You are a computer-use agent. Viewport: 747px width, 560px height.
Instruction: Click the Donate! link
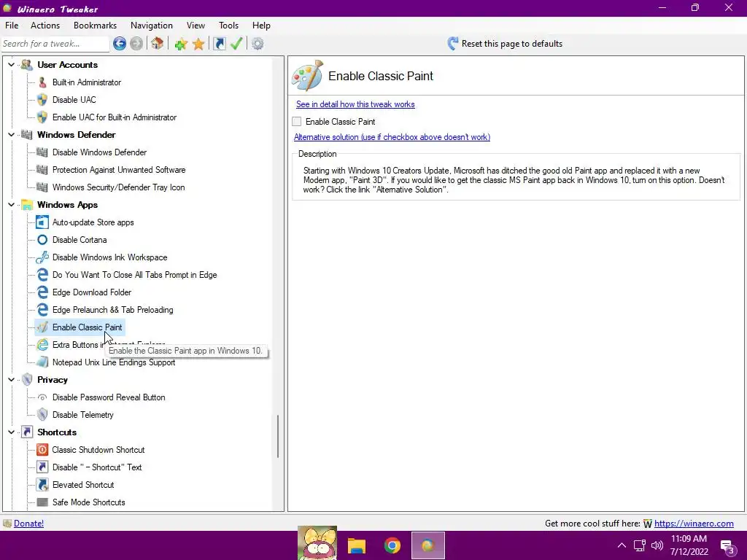pyautogui.click(x=28, y=524)
